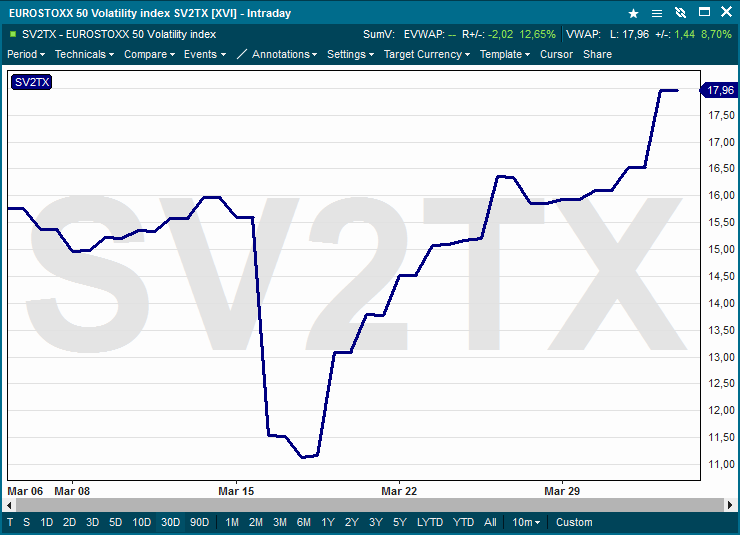This screenshot has width=740, height=535.
Task: Set the range to 5Y
Action: click(400, 522)
